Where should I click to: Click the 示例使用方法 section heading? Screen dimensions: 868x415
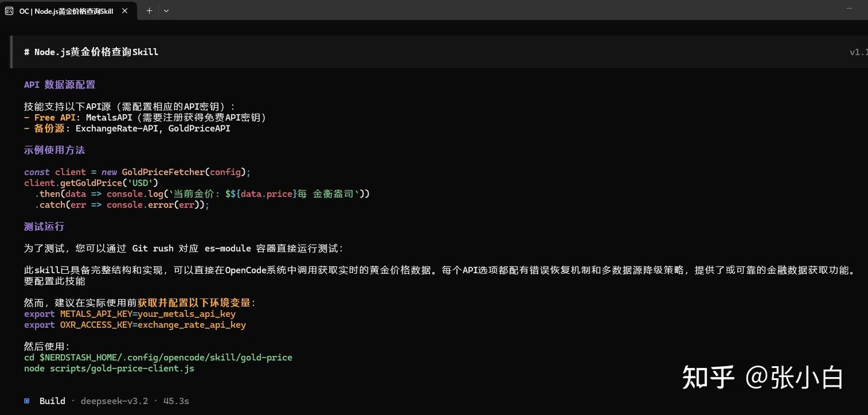click(54, 150)
